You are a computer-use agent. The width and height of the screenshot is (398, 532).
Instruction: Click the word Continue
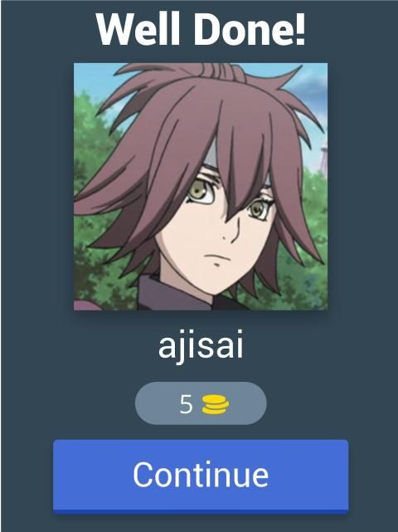[201, 475]
